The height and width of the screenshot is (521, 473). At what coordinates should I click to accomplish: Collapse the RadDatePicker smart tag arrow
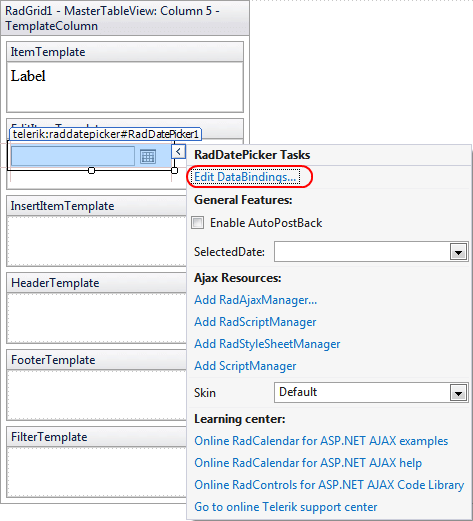(178, 152)
